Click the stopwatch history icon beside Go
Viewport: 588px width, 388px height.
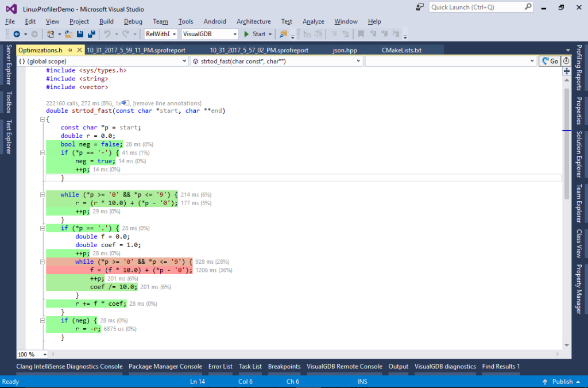[566, 60]
